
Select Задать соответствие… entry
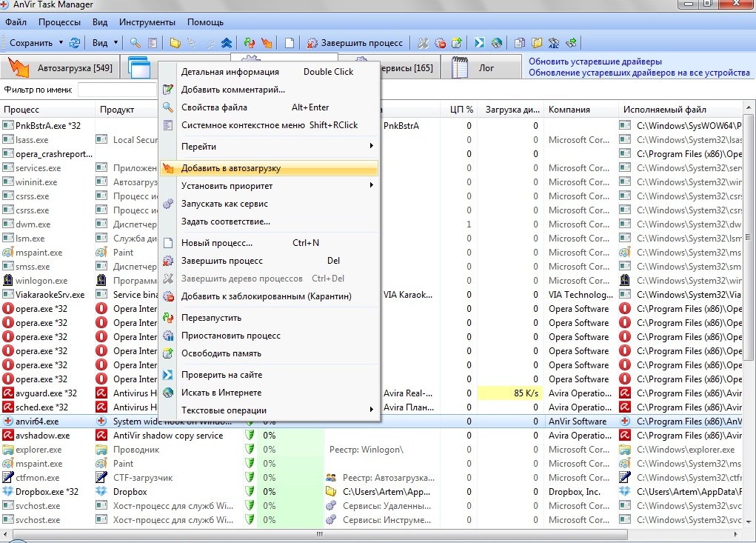coord(269,221)
